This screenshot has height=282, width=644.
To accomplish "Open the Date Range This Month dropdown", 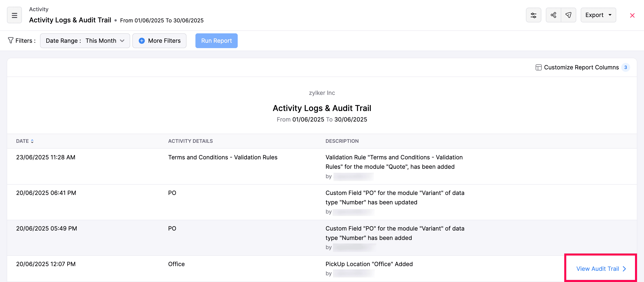I will pyautogui.click(x=85, y=41).
